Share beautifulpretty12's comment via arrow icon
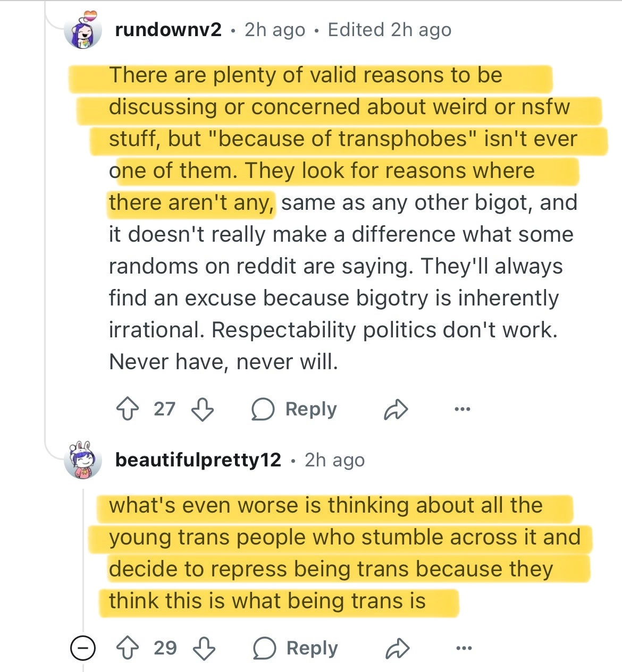The image size is (622, 672). 397,649
